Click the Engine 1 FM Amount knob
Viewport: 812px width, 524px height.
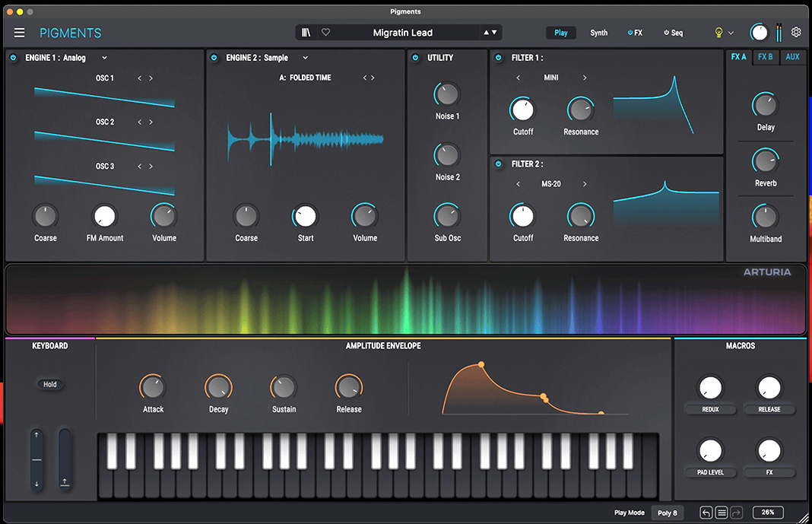click(x=105, y=217)
